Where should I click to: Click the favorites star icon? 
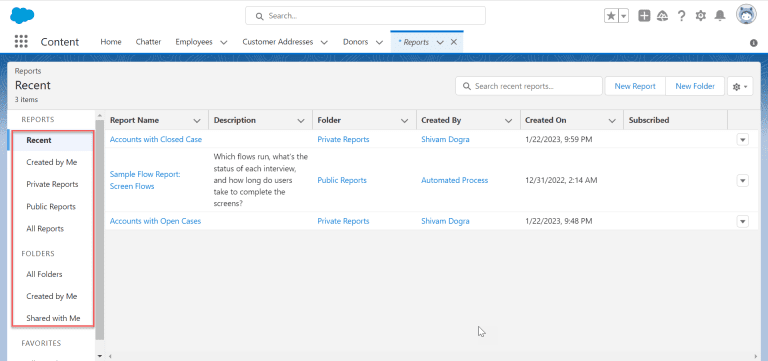(611, 16)
